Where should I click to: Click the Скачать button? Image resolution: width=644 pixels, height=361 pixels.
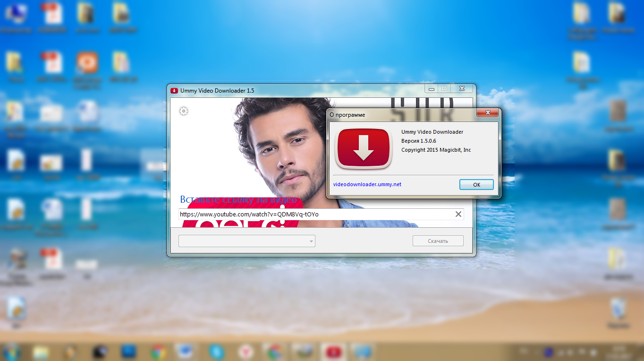click(x=438, y=241)
